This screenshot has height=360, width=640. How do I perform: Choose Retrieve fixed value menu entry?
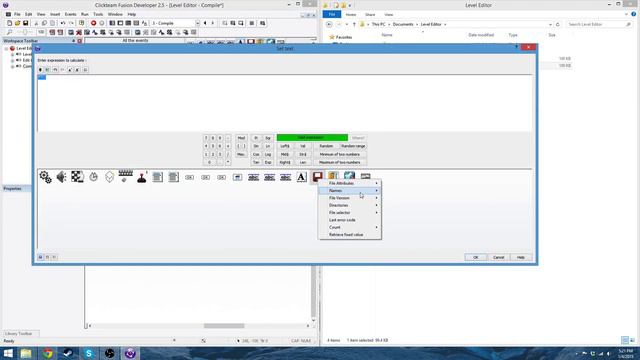pos(350,235)
